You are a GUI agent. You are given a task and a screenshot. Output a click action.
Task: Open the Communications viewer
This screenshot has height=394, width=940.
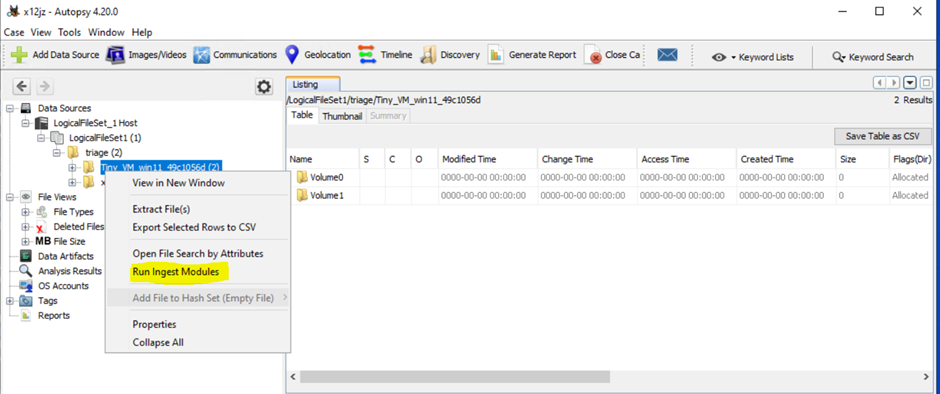[x=235, y=55]
